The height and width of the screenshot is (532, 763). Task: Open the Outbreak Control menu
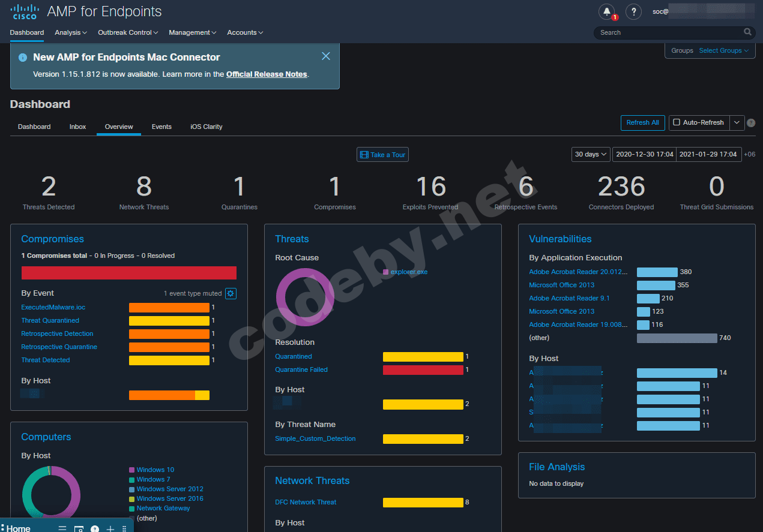point(128,32)
